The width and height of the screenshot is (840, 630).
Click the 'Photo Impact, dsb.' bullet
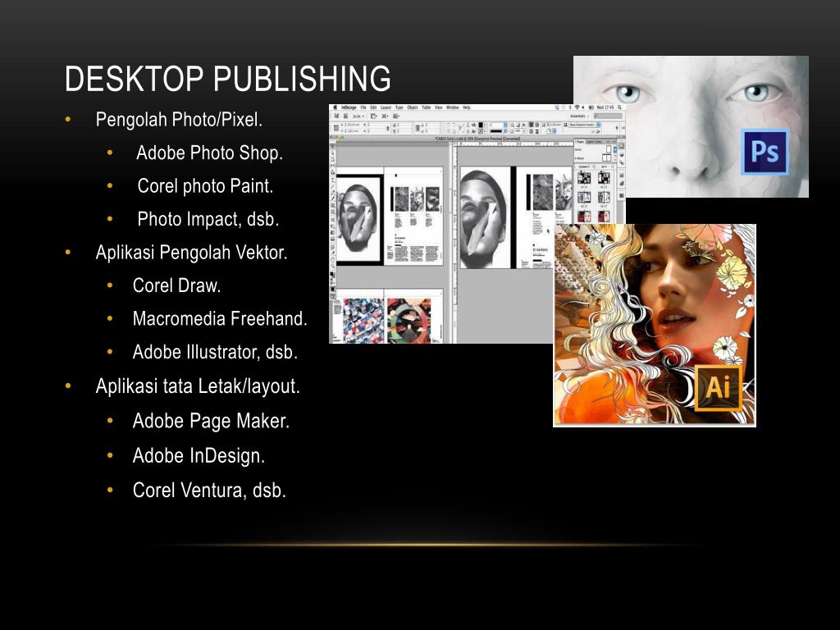coord(208,219)
